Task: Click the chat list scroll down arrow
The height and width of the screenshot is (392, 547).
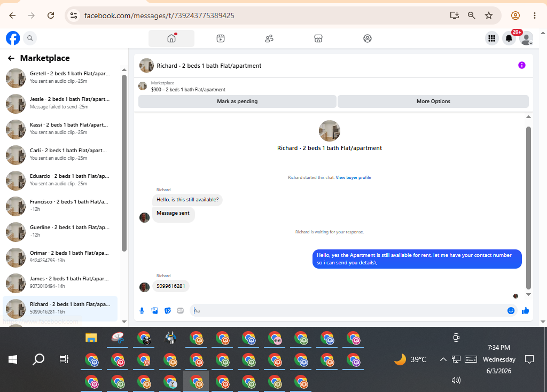Action: [x=124, y=322]
